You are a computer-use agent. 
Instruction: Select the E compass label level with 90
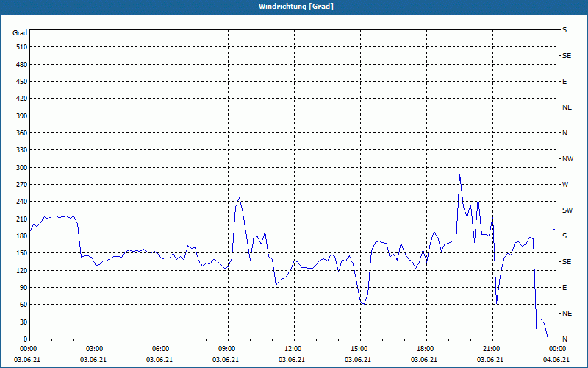coord(564,288)
